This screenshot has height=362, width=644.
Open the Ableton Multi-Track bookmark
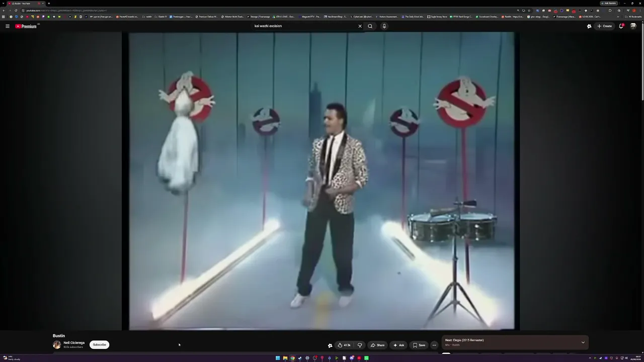click(232, 17)
